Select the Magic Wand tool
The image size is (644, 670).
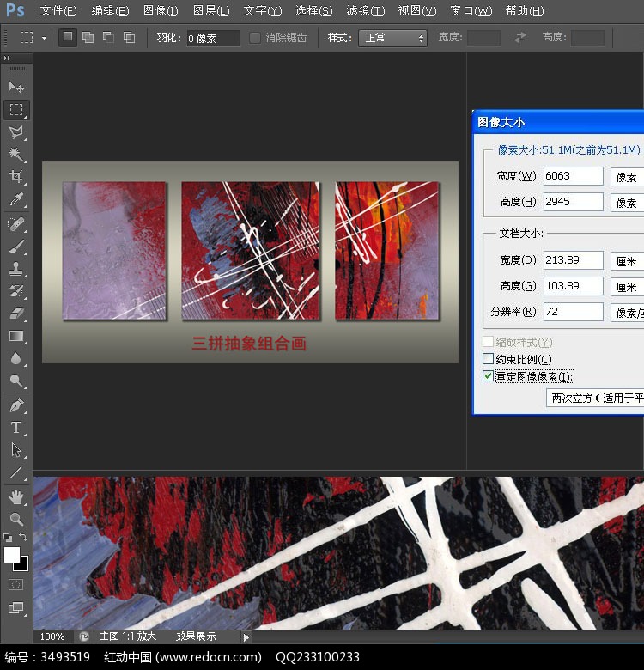(16, 155)
